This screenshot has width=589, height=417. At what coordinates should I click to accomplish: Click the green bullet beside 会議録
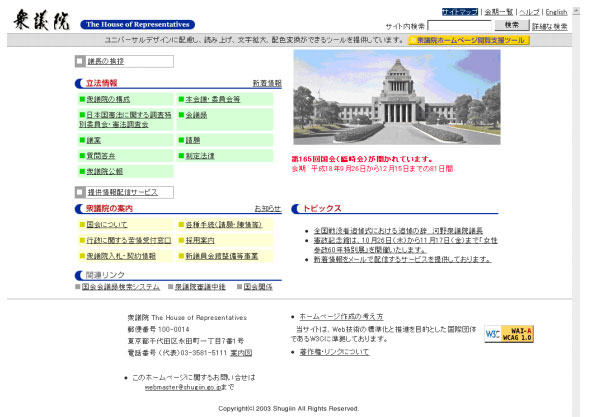coord(181,115)
